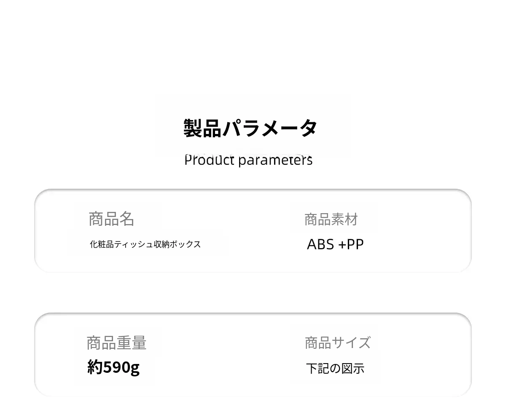506x420 pixels.
Task: Click the 商品名 label
Action: [111, 219]
